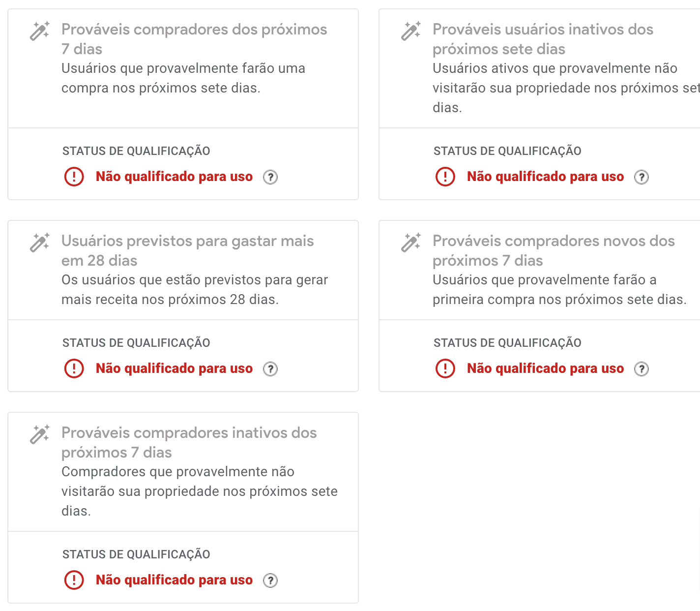Click the alert icon on the 28-day spending card
This screenshot has width=700, height=611.
pos(73,368)
